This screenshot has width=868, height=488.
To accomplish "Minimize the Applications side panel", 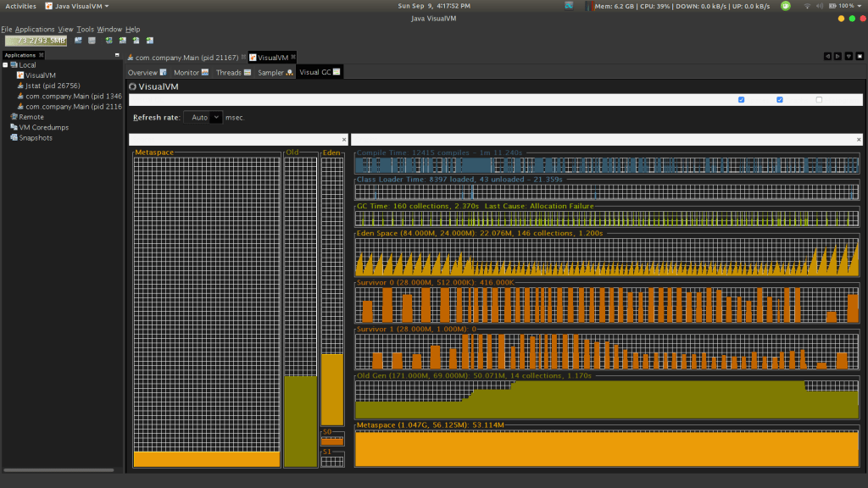I will [117, 55].
